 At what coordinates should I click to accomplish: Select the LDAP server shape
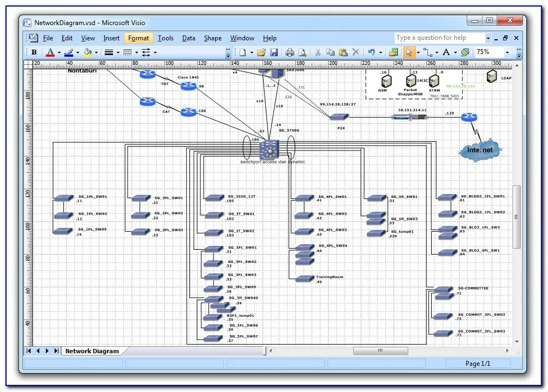pos(492,76)
